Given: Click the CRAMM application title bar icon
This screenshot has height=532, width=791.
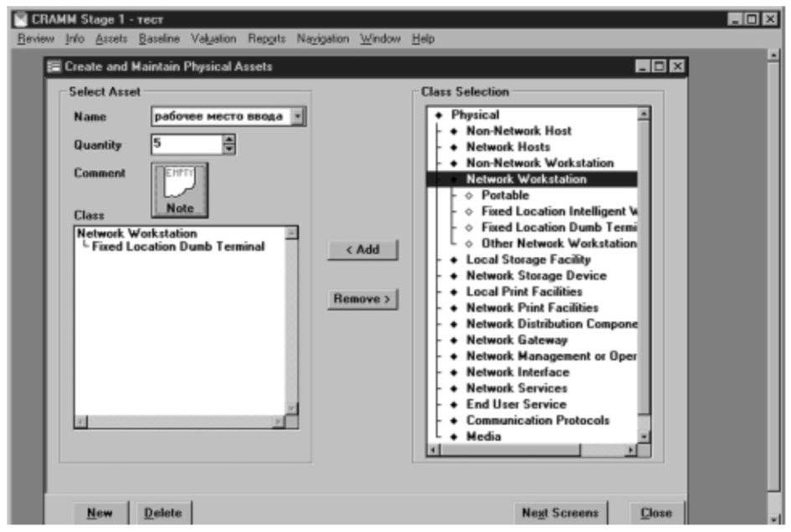Looking at the screenshot, I should (x=21, y=20).
